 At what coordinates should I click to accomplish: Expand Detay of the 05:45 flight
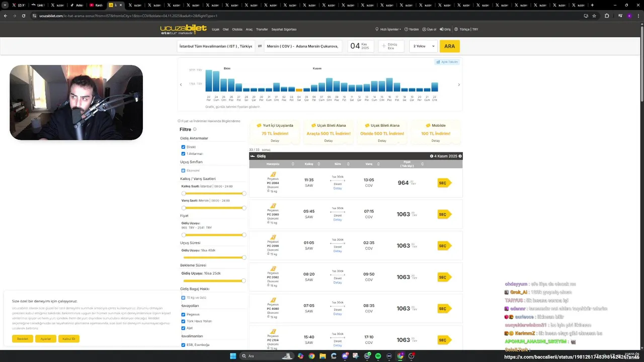click(x=338, y=220)
